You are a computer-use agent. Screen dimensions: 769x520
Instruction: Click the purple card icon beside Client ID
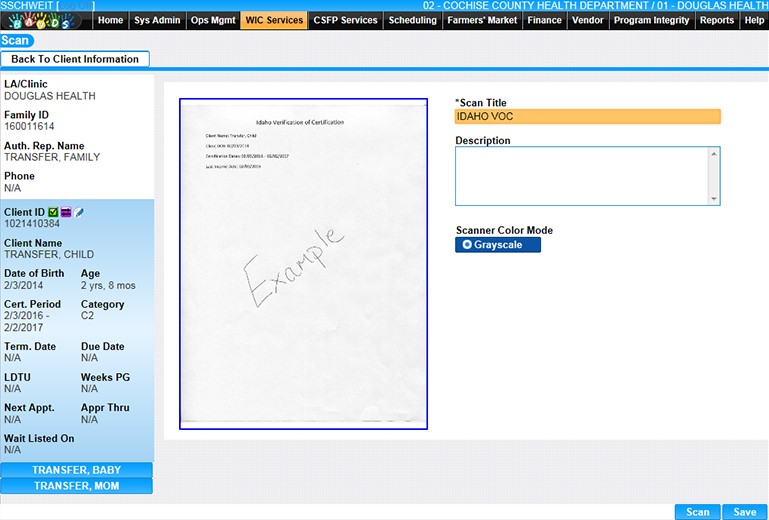(x=66, y=212)
